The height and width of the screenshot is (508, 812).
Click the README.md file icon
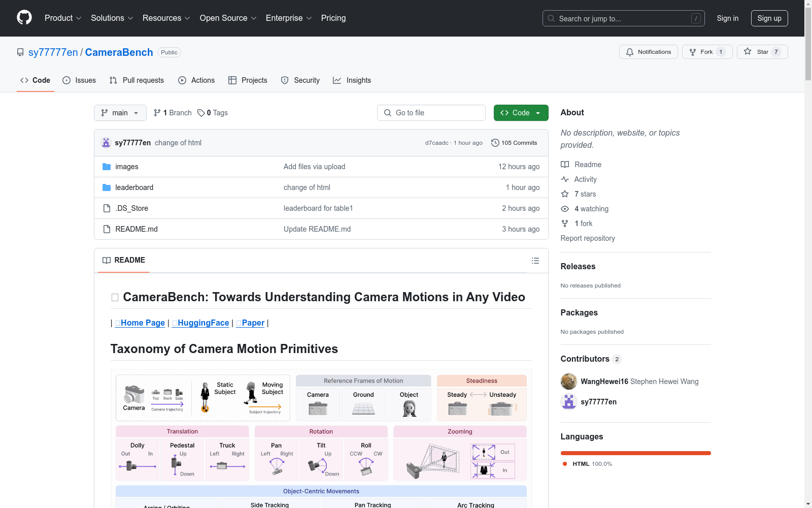107,229
